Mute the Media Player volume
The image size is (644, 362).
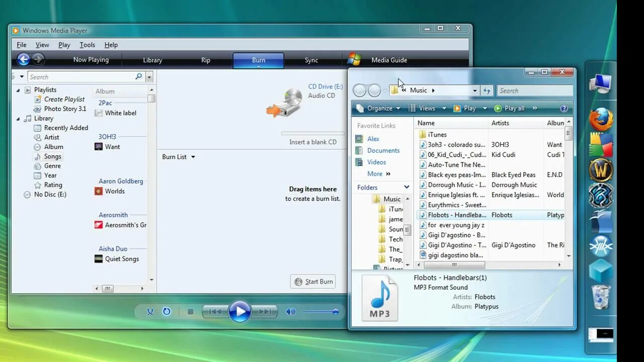(x=291, y=312)
